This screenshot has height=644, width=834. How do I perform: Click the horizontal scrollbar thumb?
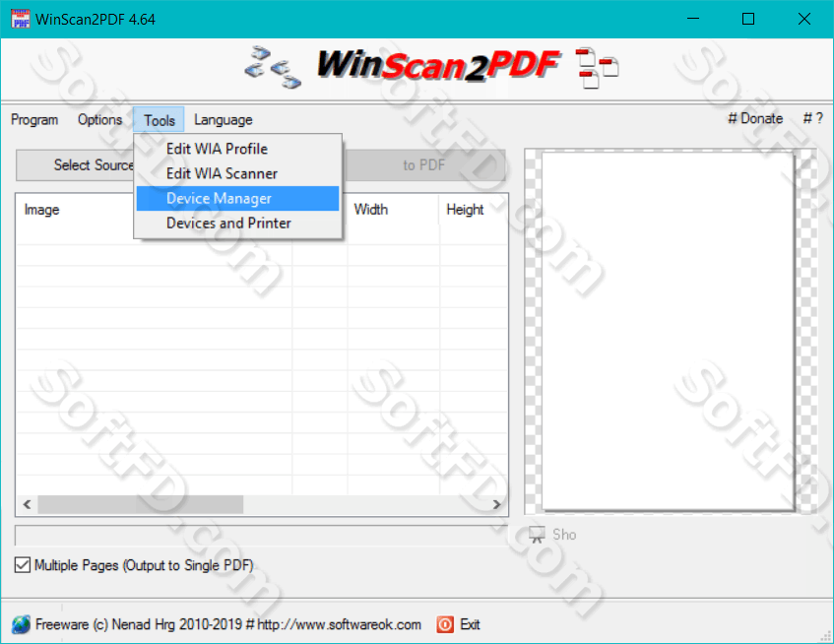pos(141,504)
